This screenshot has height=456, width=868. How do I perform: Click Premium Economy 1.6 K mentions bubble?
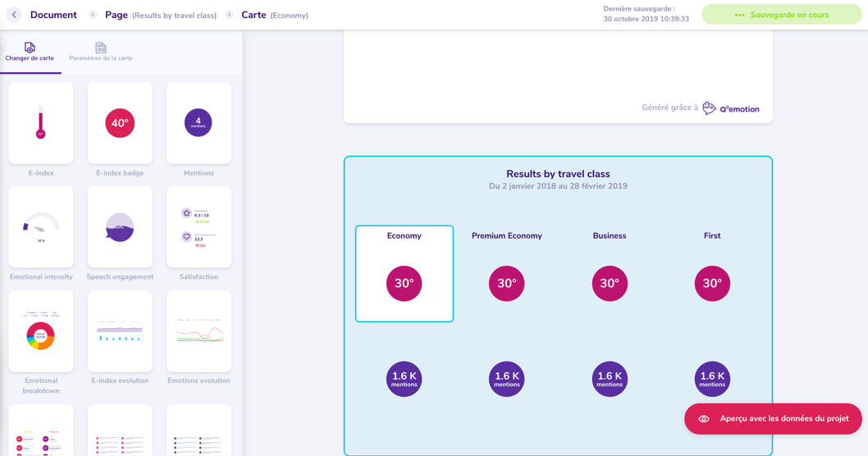(506, 379)
